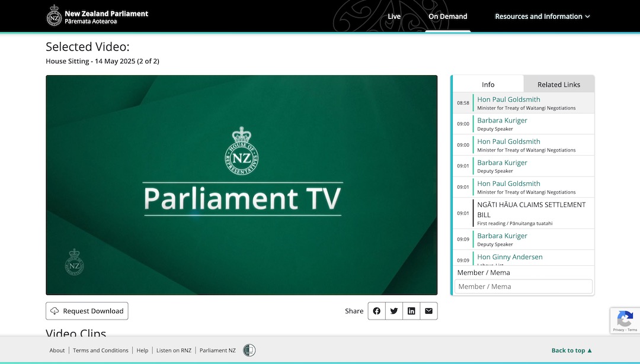This screenshot has height=364, width=640.
Task: Share video on Twitter
Action: pyautogui.click(x=394, y=311)
